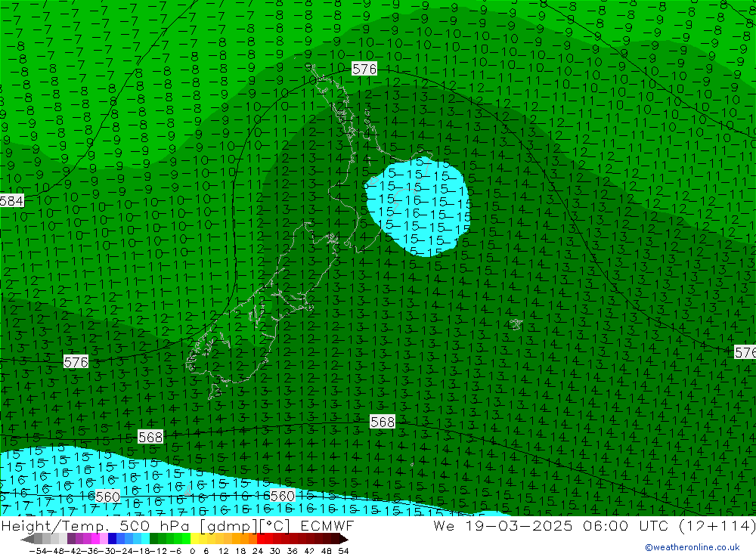Click the '(12+114)' forecast run text
Screen dimensions: 756x554
click(717, 526)
